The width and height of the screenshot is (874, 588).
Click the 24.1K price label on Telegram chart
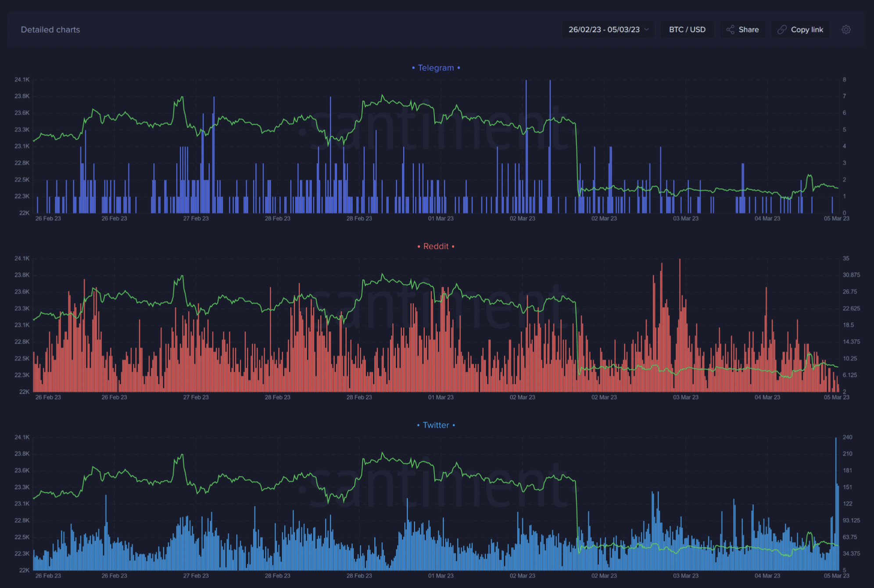pos(22,79)
